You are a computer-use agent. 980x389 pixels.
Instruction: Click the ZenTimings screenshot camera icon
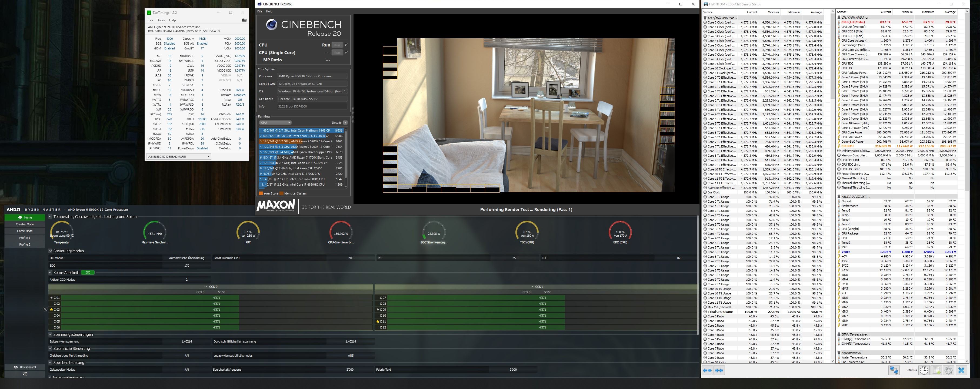pyautogui.click(x=244, y=20)
